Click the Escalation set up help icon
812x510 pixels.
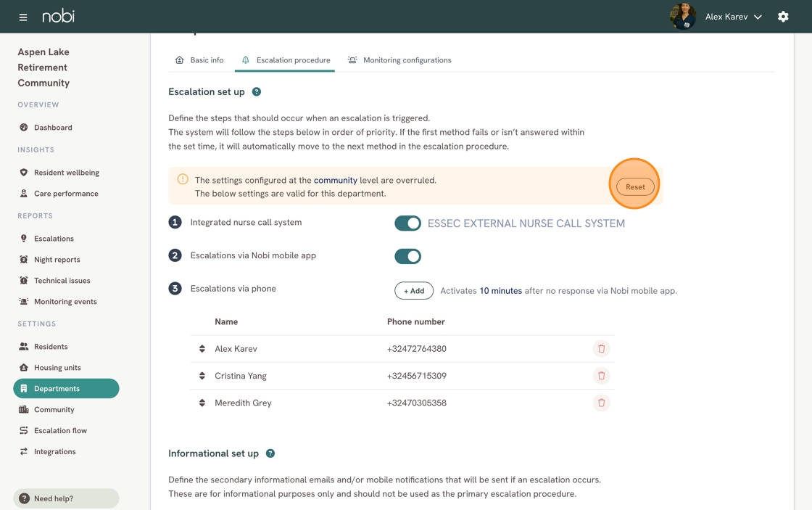257,91
